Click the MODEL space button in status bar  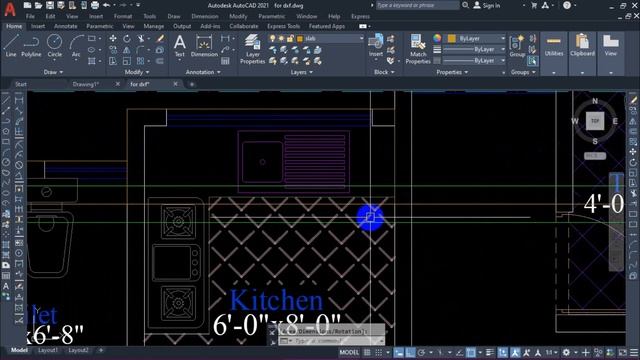tap(349, 352)
